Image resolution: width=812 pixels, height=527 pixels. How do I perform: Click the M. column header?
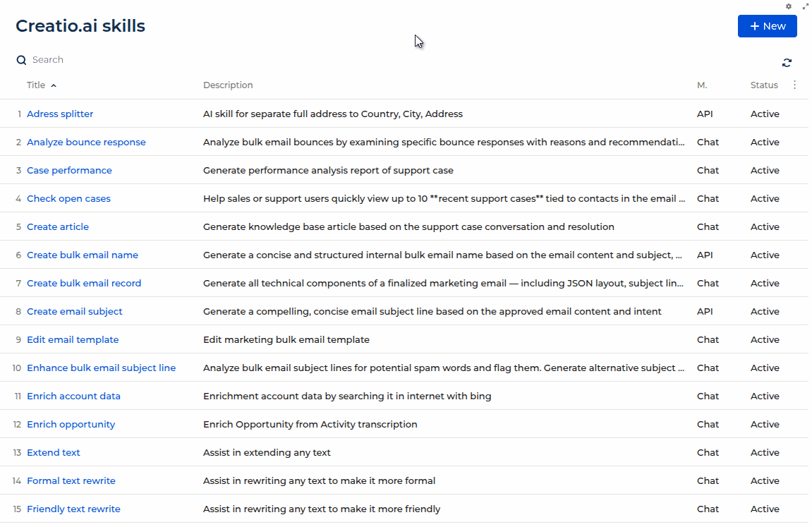pyautogui.click(x=702, y=85)
